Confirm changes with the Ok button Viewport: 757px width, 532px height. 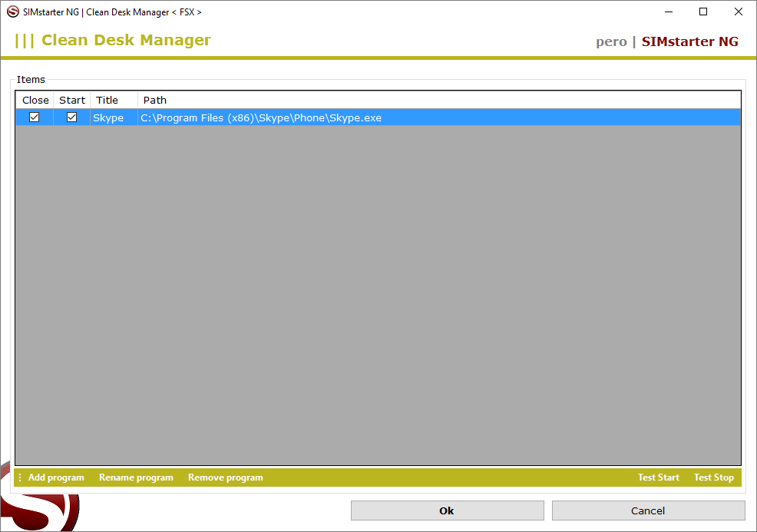coord(447,511)
